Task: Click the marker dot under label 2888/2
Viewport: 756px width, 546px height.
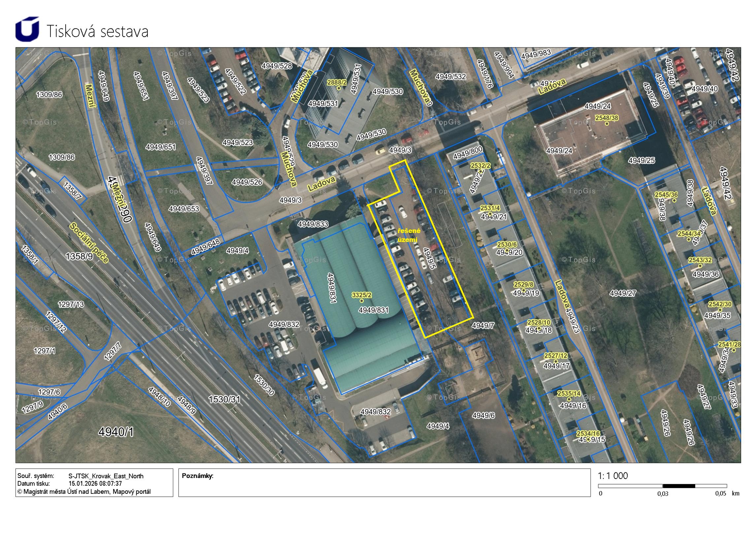Action: pyautogui.click(x=339, y=88)
